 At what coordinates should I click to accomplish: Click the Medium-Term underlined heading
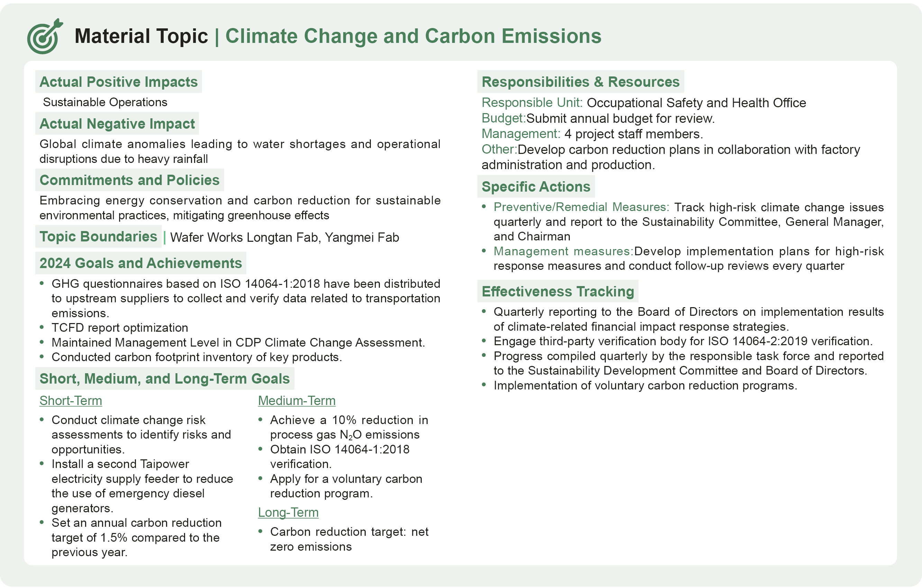[297, 401]
